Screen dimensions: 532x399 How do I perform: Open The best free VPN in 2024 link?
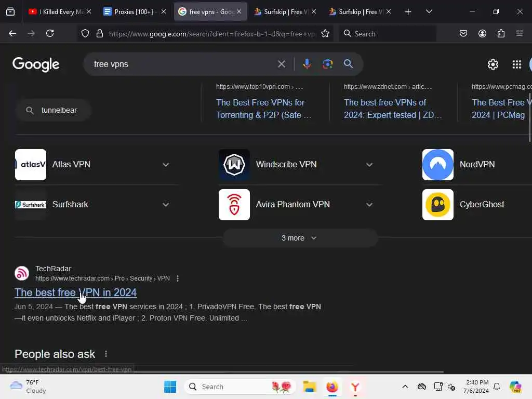76,292
